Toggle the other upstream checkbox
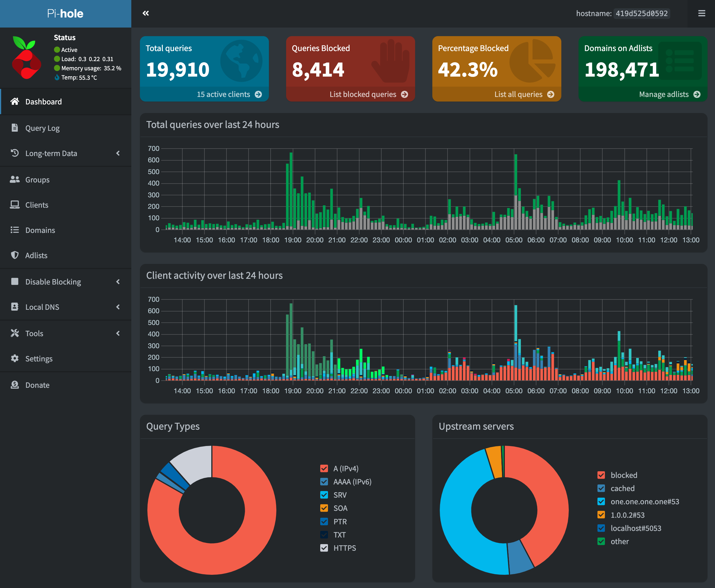This screenshot has width=715, height=588. [x=601, y=541]
